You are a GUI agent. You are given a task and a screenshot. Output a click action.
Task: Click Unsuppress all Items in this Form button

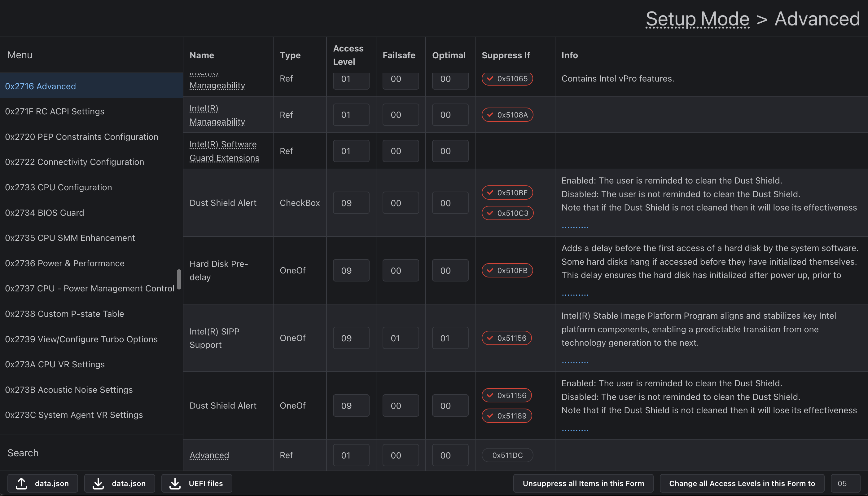(583, 483)
